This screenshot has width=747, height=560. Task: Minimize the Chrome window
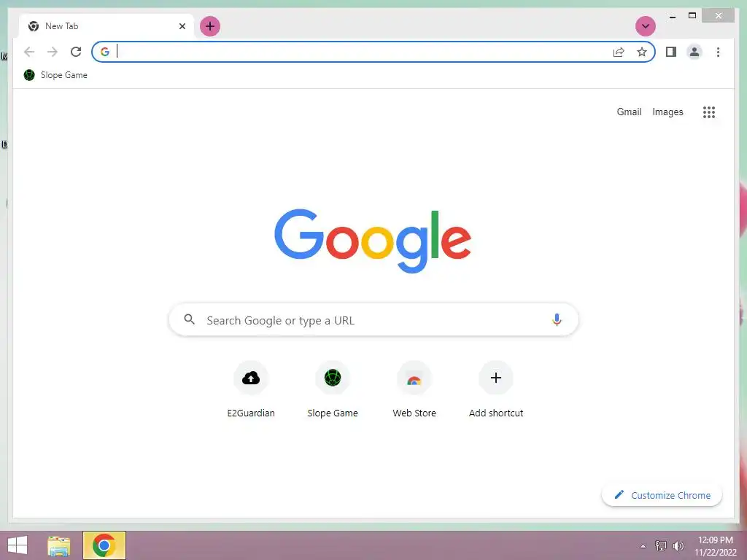[672, 16]
